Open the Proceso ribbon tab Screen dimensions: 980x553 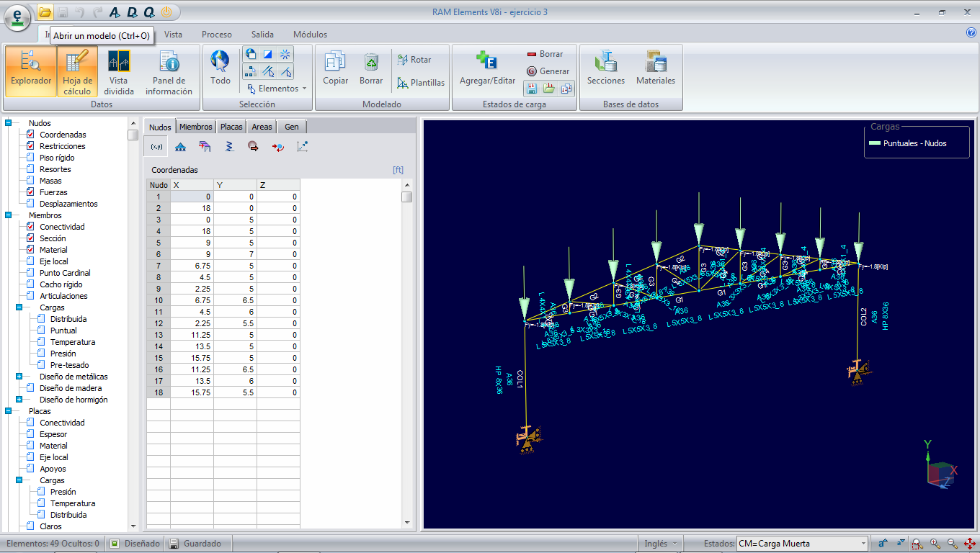pyautogui.click(x=216, y=35)
